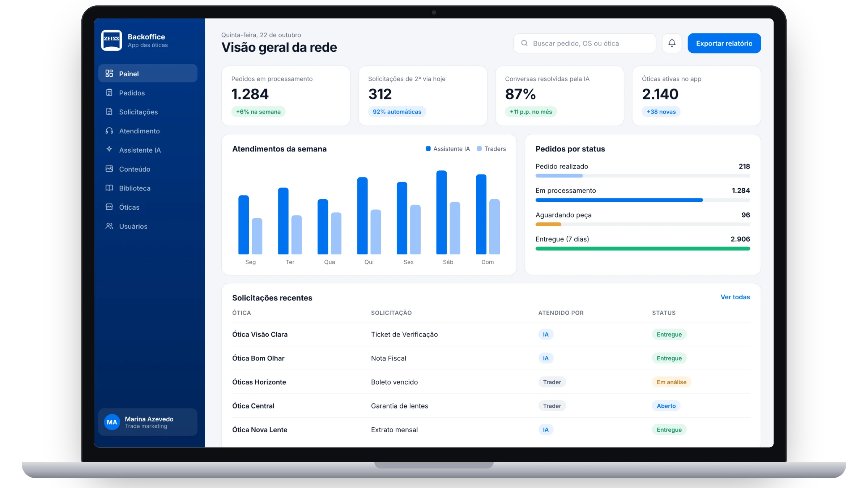Click the Em processamento progress bar
Image resolution: width=868 pixels, height=488 pixels.
642,200
